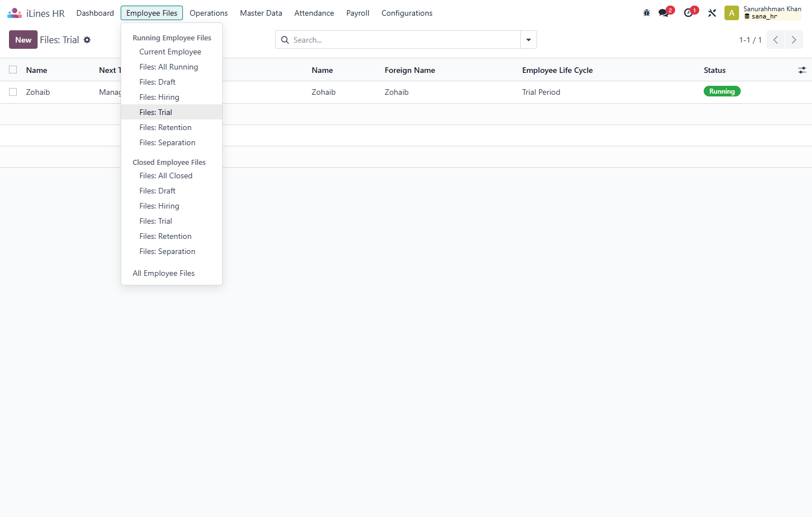The height and width of the screenshot is (517, 812).
Task: Select Files: All Closed
Action: tap(172, 176)
